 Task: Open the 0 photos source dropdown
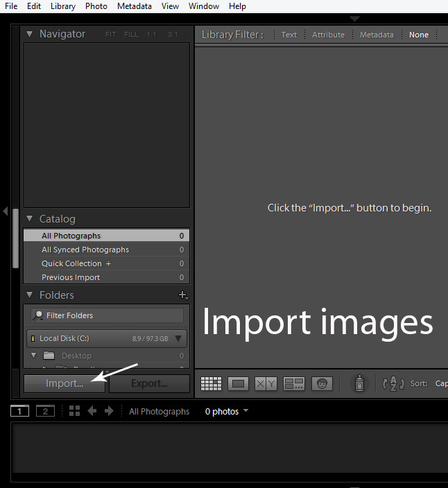pos(227,411)
